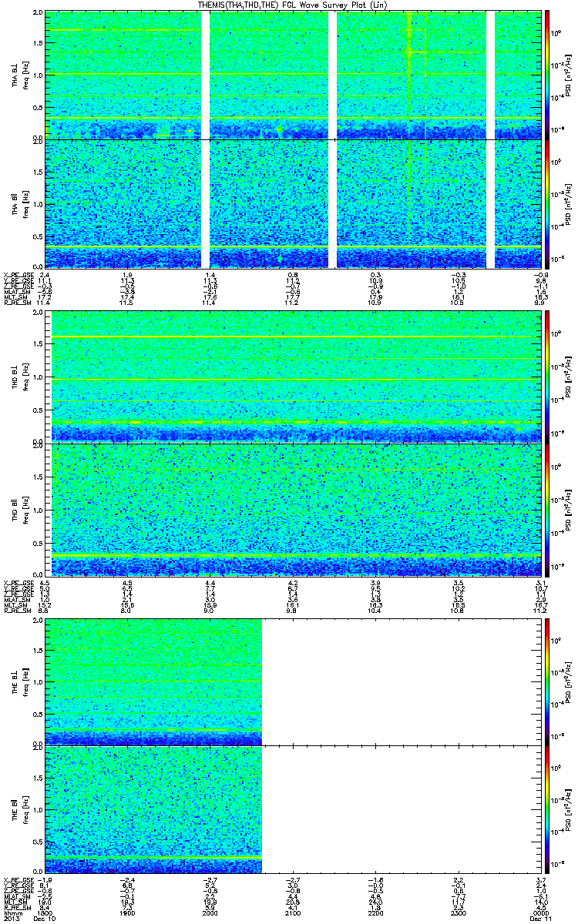Click the THE Bll spectrogram data area
The width and height of the screenshot is (578, 924).
[155, 809]
